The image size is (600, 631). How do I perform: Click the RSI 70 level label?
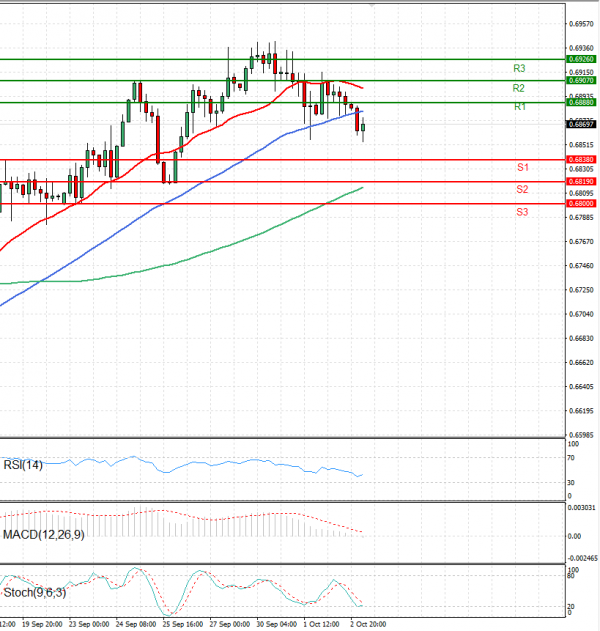[x=571, y=458]
